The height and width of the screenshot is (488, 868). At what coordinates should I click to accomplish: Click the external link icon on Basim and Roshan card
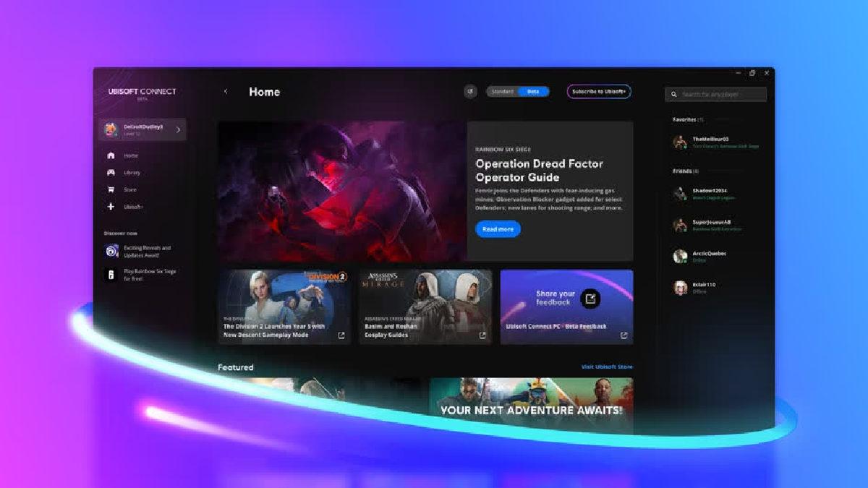(x=482, y=335)
